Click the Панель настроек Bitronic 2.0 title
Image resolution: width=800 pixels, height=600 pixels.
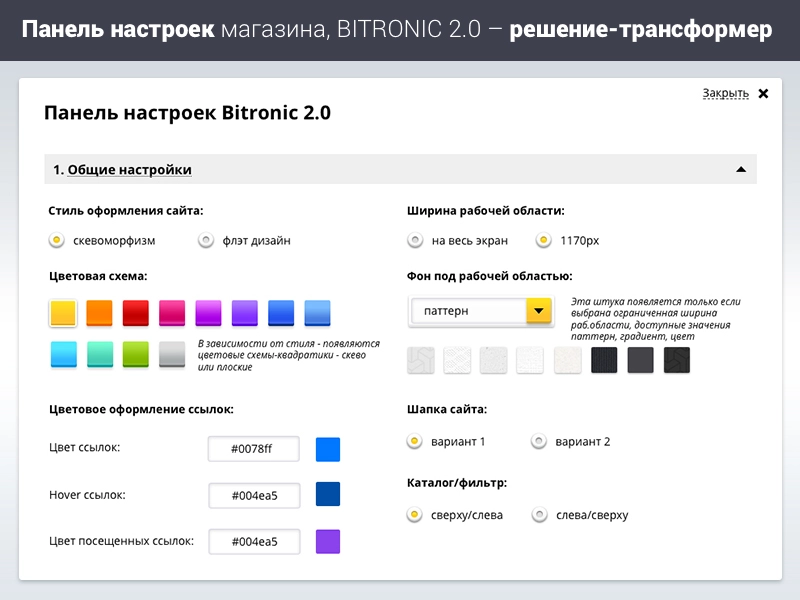(184, 113)
